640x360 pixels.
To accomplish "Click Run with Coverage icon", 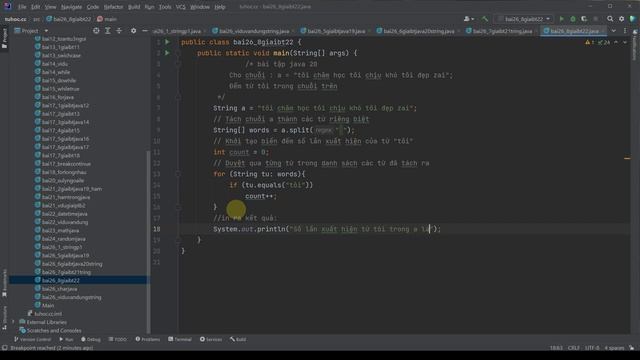I will [x=584, y=19].
